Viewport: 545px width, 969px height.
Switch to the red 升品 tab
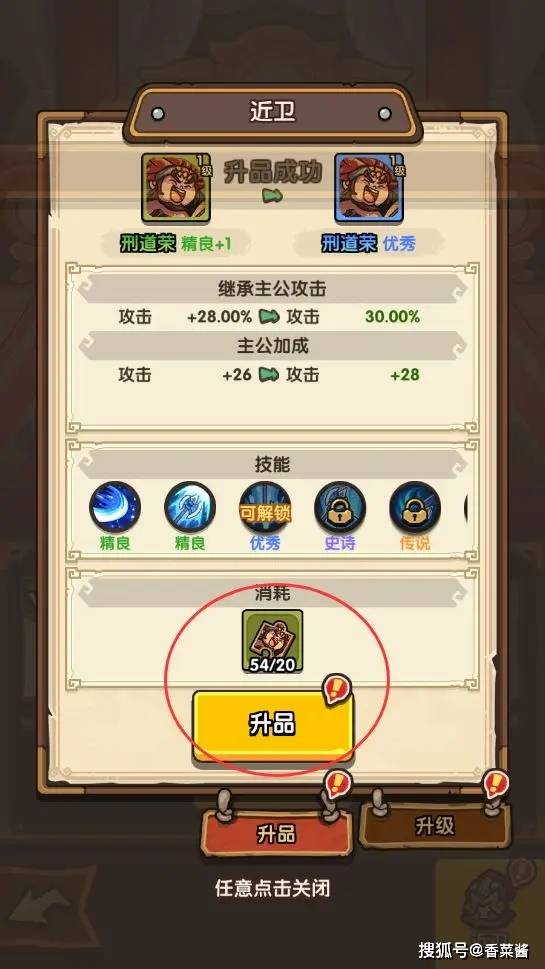(277, 834)
